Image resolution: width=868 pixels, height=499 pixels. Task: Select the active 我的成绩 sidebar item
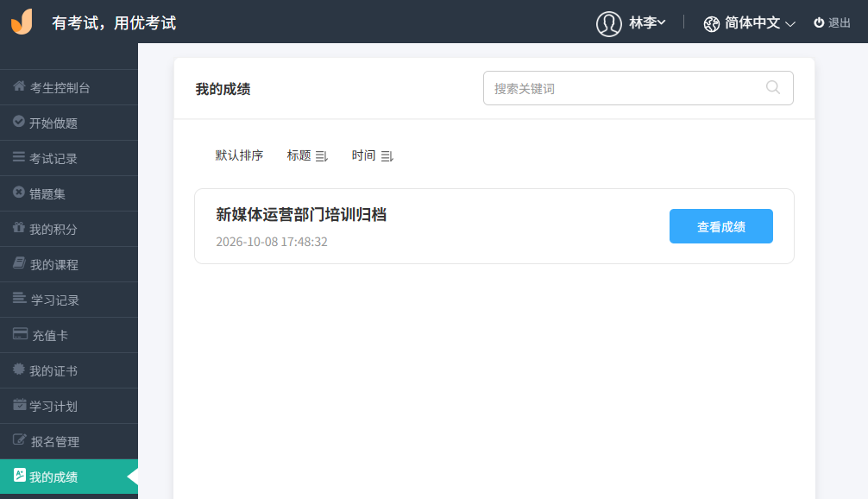coord(69,477)
